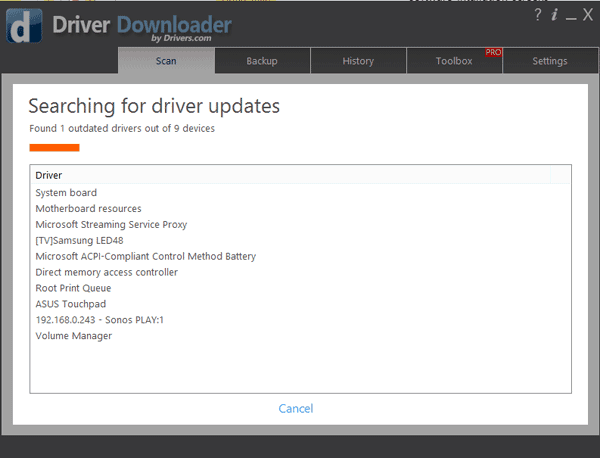Click the "by Drivers.com" text
Viewport: 600px width, 458px height.
[x=181, y=38]
